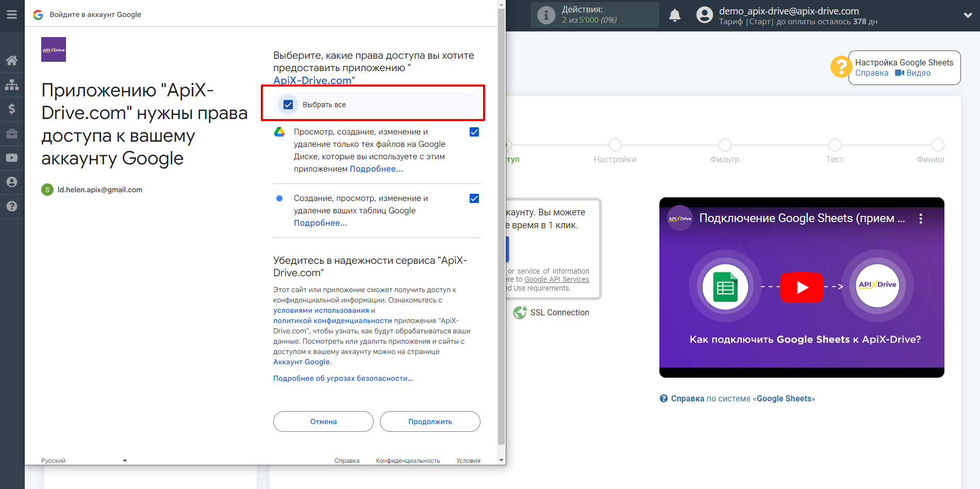Click the Google Sheets icon in video thumbnail
Image resolution: width=980 pixels, height=489 pixels.
(x=725, y=287)
